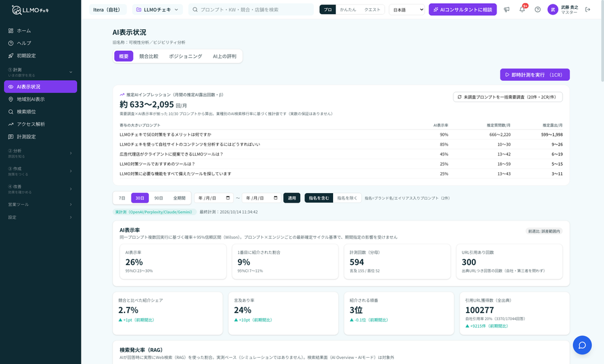Screen dimensions: 604x364
Task: Click prompt 広告代理店がクライアントに提案できるLLMOツールは？
Action: coord(172,154)
